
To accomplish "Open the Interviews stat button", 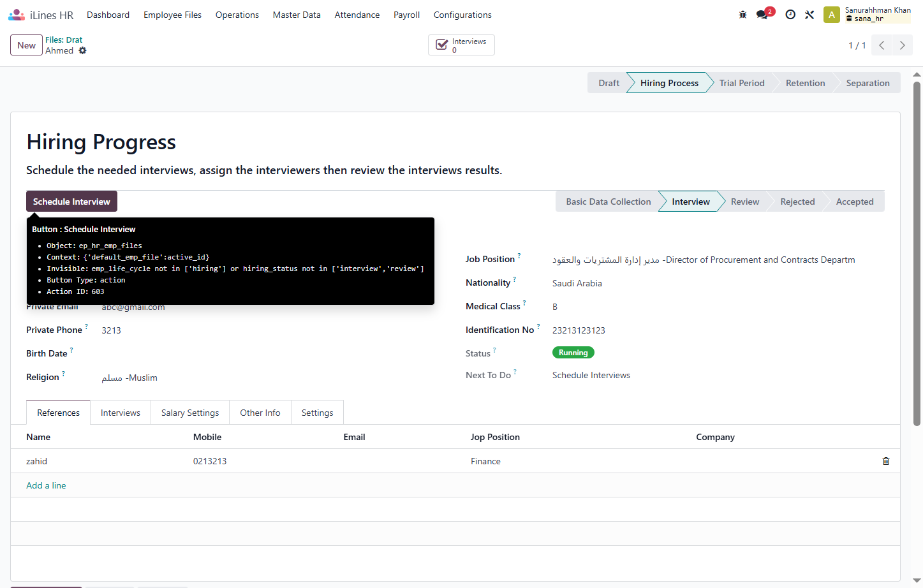I will 461,45.
